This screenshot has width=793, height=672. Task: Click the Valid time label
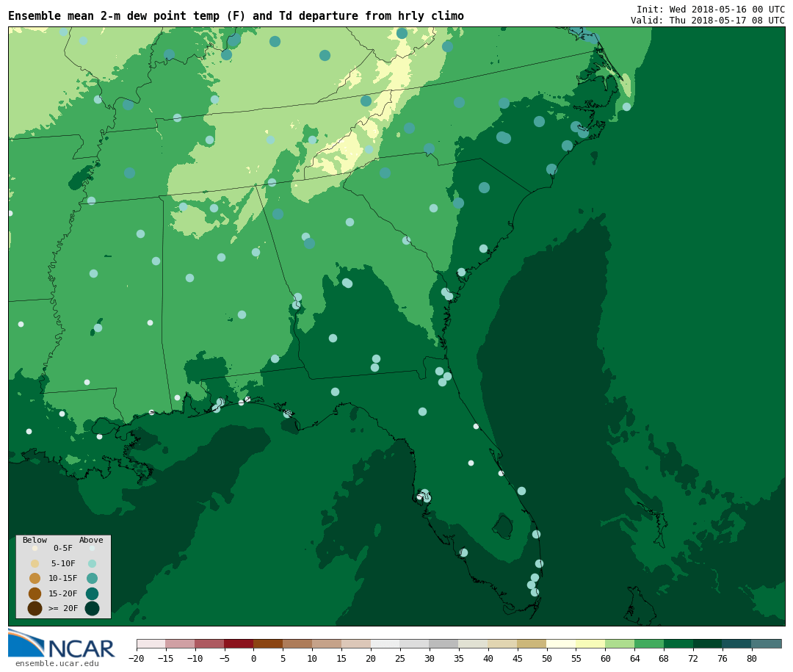pyautogui.click(x=707, y=21)
